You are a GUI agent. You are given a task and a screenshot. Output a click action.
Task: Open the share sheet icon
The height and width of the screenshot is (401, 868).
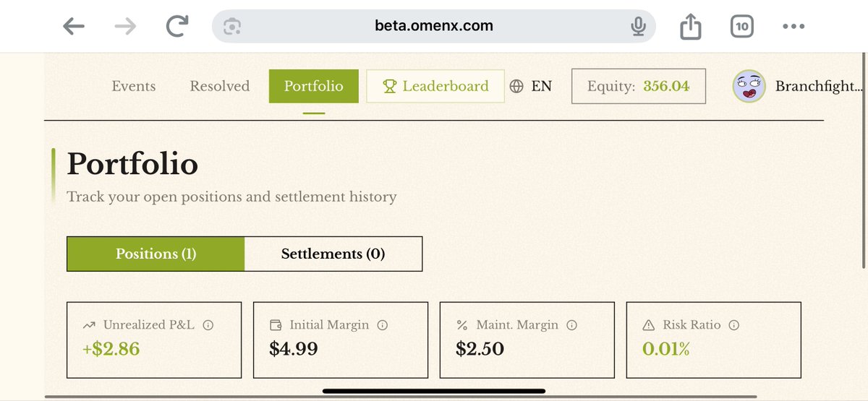click(x=691, y=27)
